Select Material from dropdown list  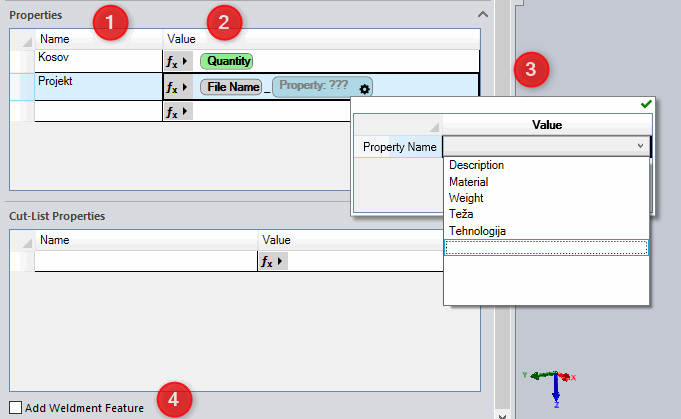(468, 182)
